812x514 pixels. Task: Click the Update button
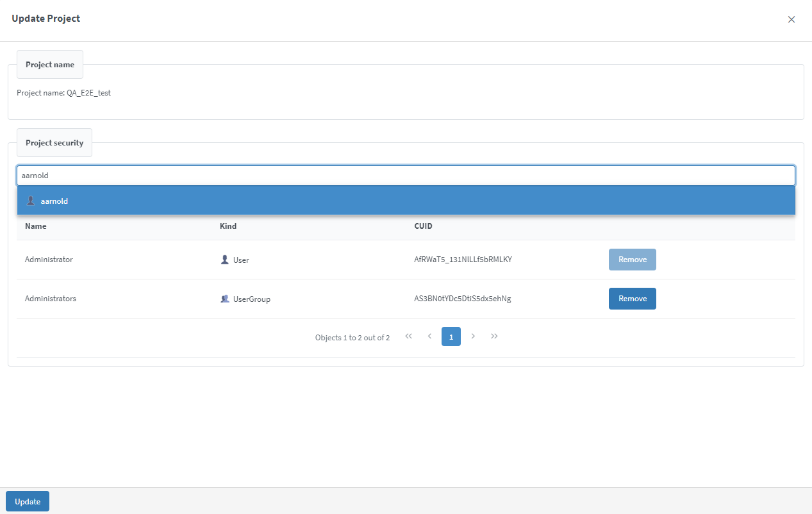point(27,501)
